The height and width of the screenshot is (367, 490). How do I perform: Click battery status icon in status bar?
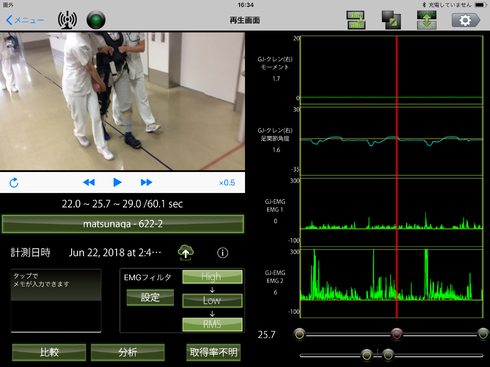481,5
